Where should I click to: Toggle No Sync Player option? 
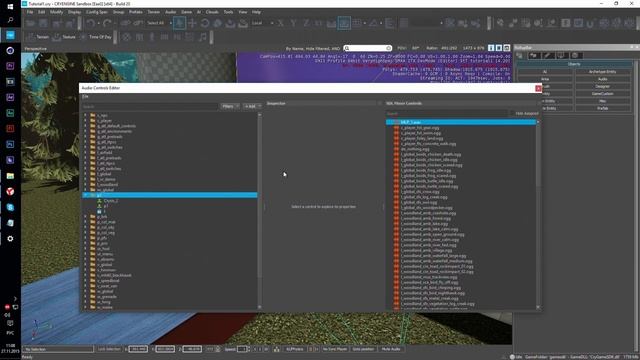(x=335, y=349)
